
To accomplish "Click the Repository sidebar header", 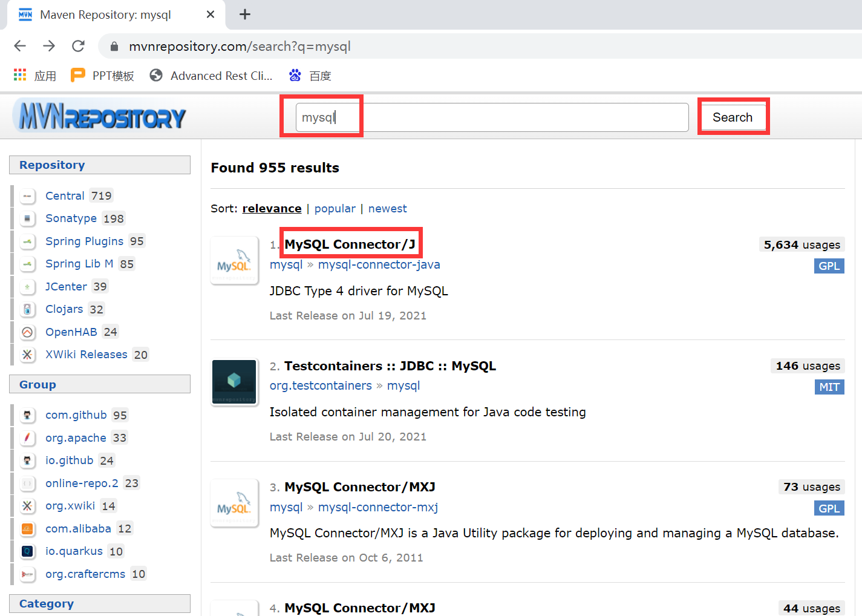I will [x=100, y=165].
